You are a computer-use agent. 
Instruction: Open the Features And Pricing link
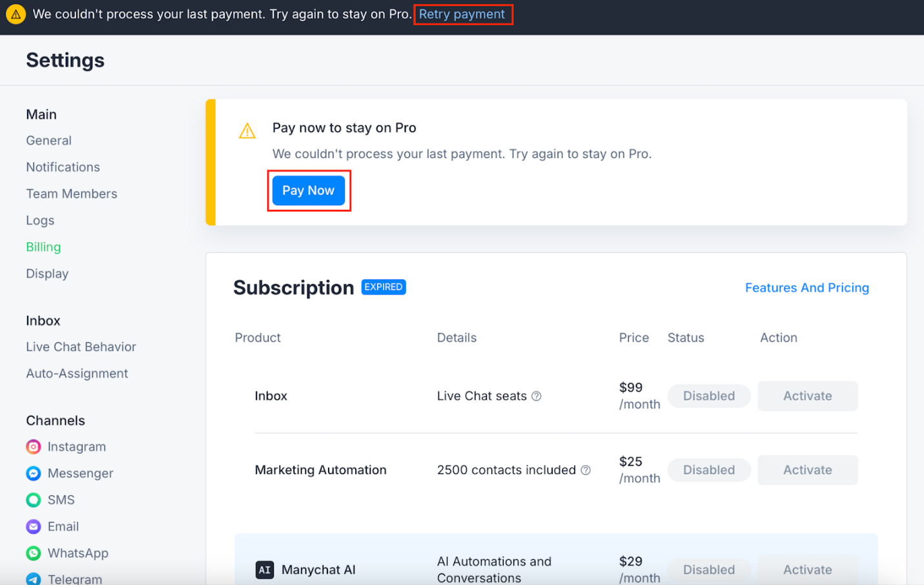pos(806,288)
